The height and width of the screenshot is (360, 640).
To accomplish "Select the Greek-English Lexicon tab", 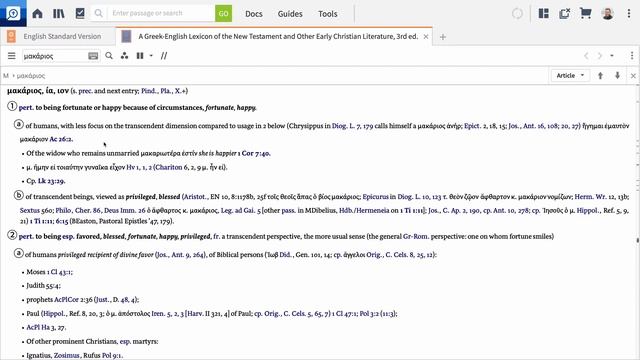I will click(273, 36).
